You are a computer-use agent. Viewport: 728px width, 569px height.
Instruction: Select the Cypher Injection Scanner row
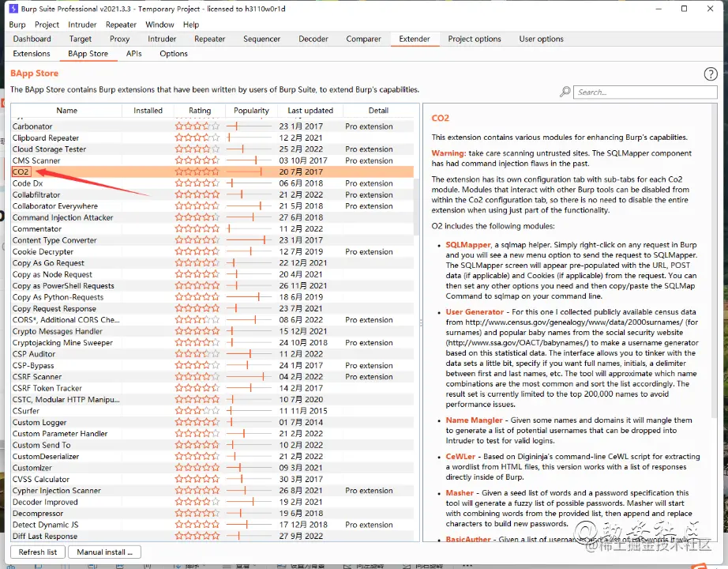tap(212, 491)
